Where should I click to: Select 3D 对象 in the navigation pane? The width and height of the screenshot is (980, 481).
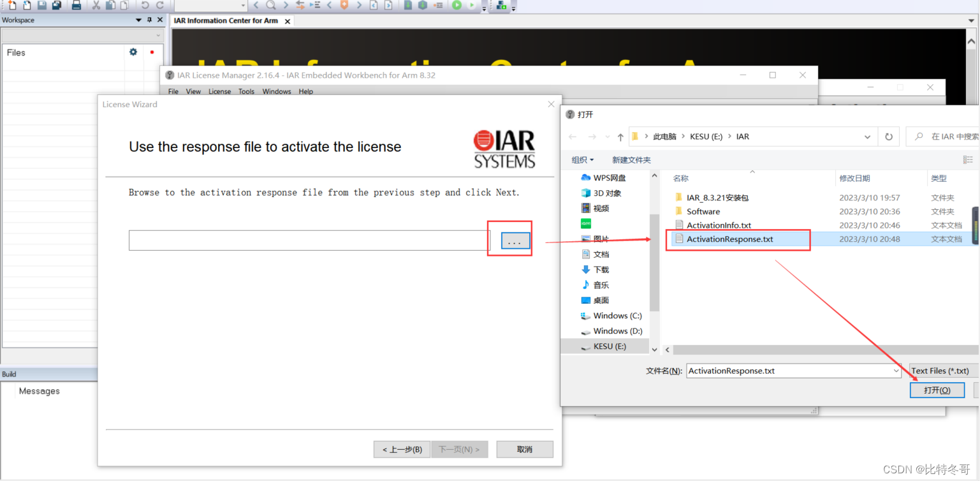click(601, 193)
